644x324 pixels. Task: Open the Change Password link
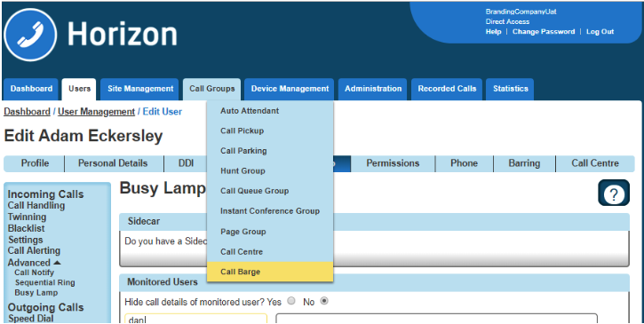[544, 32]
